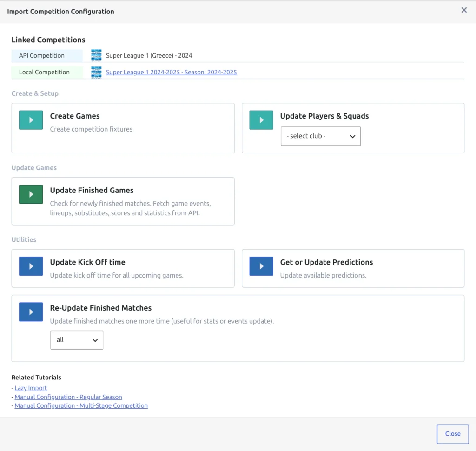The height and width of the screenshot is (451, 476).
Task: Click 'Update available predictions.' description
Action: 323,275
